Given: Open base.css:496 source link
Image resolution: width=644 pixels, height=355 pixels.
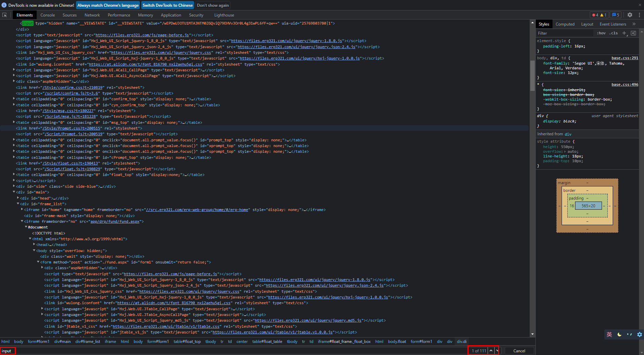Looking at the screenshot, I should point(624,84).
